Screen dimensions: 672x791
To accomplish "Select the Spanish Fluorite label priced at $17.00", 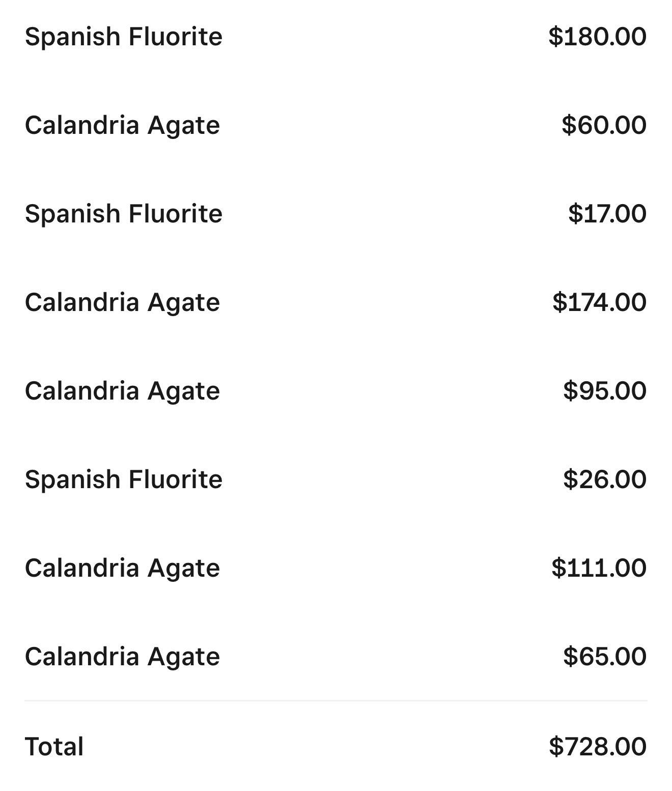I will click(124, 214).
